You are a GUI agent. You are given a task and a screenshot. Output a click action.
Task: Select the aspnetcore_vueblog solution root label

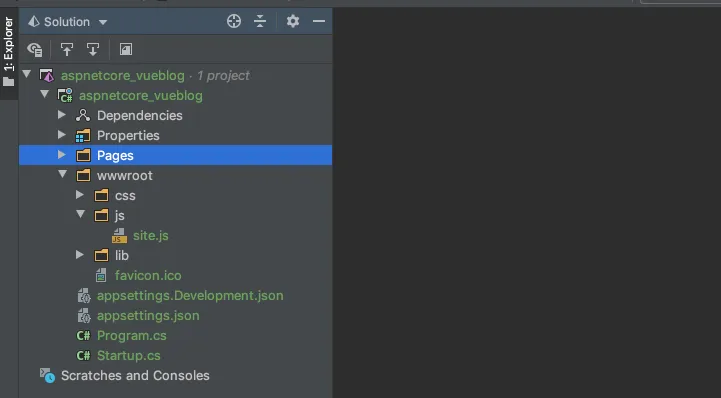point(123,75)
